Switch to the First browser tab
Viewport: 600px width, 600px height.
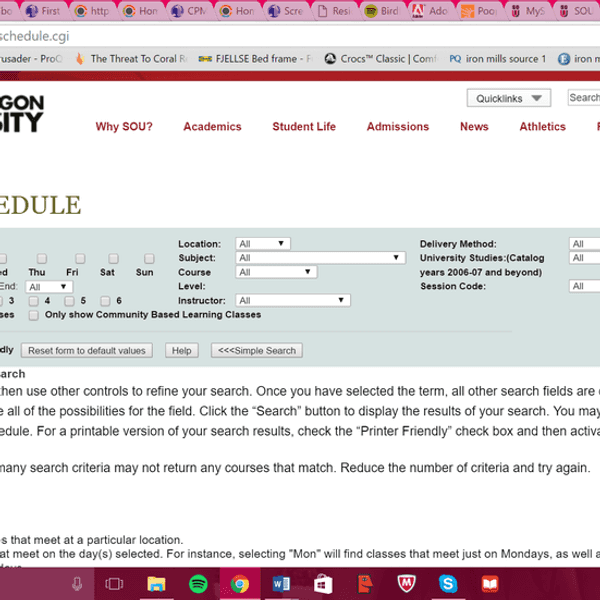point(43,11)
